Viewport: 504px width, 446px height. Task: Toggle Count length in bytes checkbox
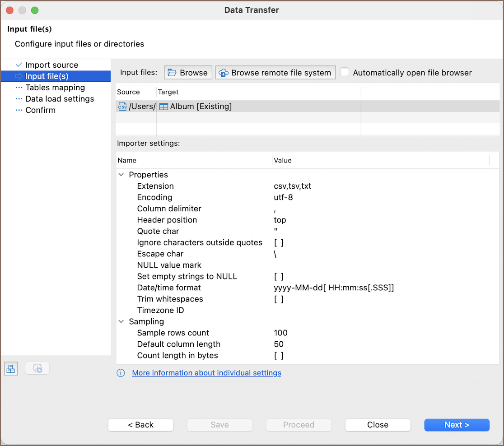click(279, 355)
